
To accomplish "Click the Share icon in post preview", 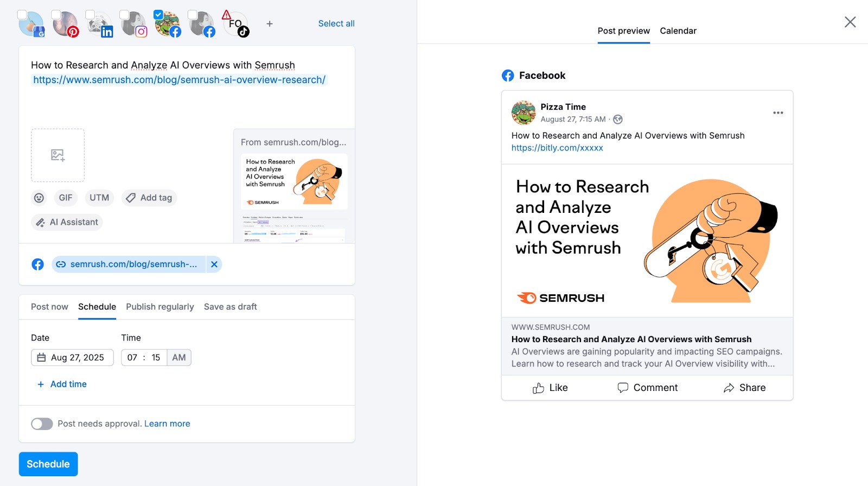I will (729, 388).
